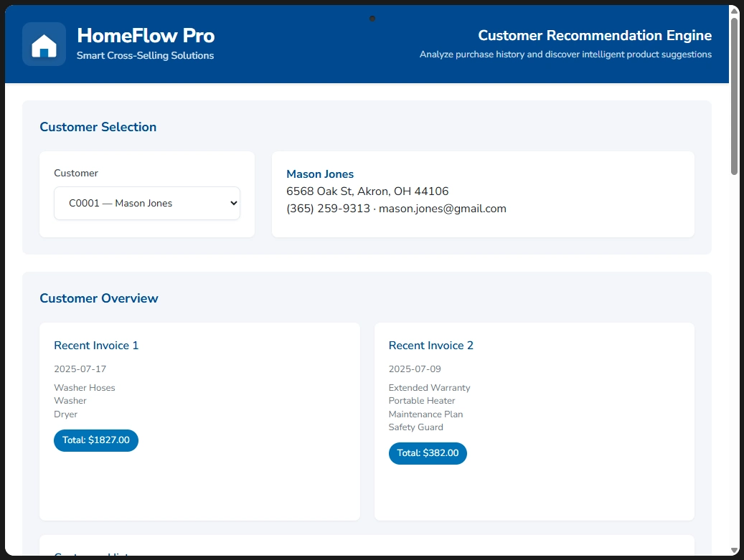744x560 pixels.
Task: Click the scrollbar down arrow
Action: coord(734,550)
